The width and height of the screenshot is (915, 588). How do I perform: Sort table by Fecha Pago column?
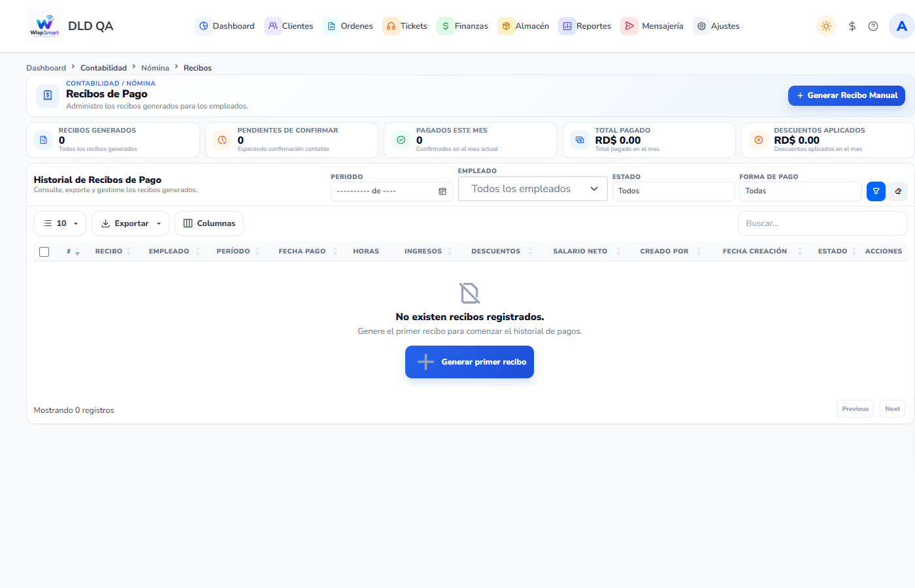point(302,252)
